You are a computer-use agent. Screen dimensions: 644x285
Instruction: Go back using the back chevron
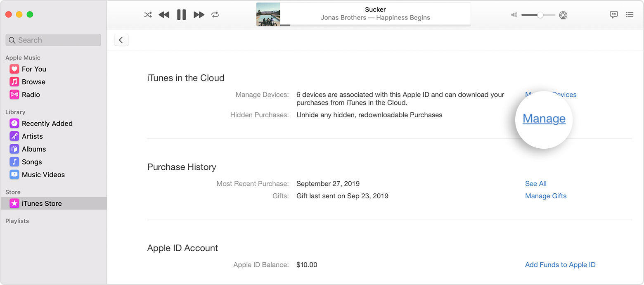[x=121, y=40]
